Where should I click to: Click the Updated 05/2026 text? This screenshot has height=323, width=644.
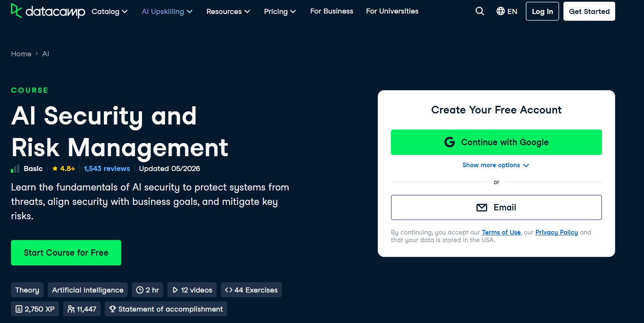pyautogui.click(x=170, y=168)
